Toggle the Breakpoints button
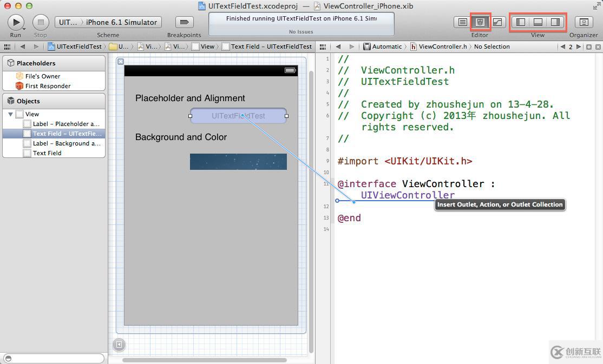 pyautogui.click(x=184, y=22)
